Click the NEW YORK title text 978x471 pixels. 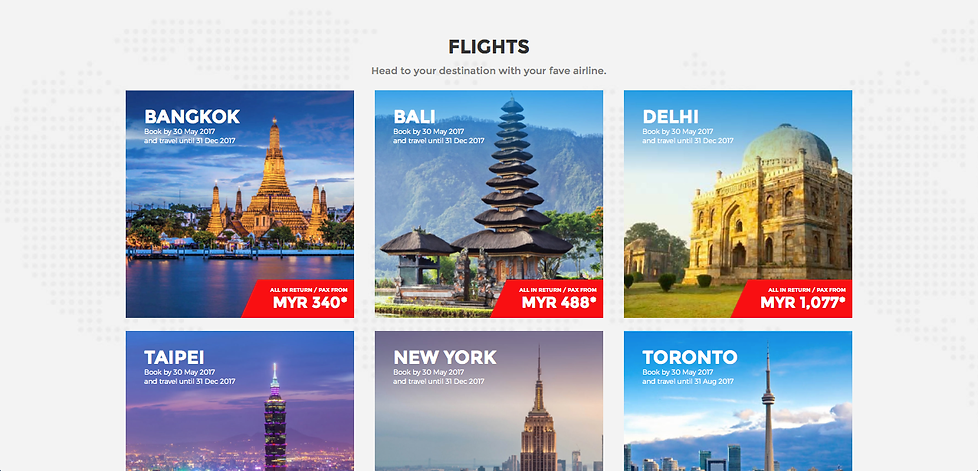[445, 357]
